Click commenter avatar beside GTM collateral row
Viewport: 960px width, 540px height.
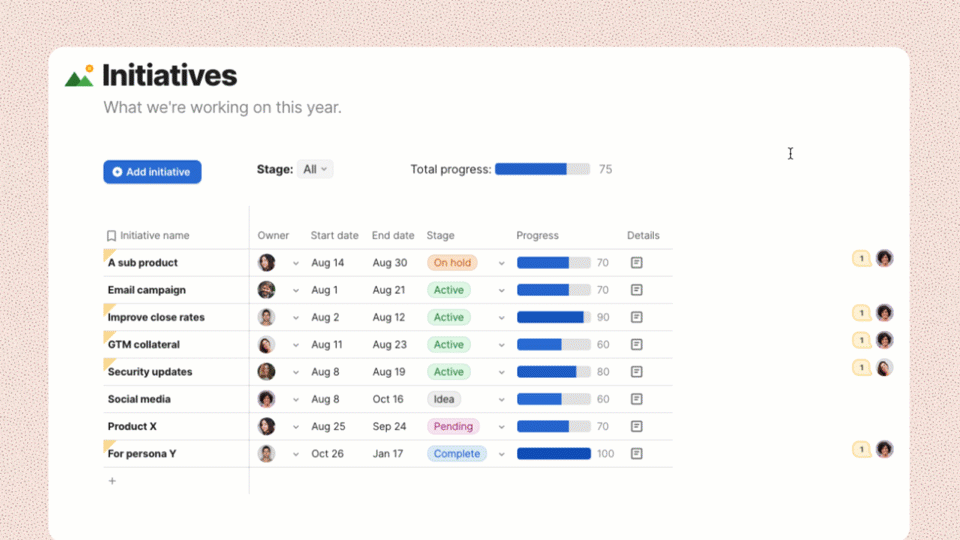(884, 340)
